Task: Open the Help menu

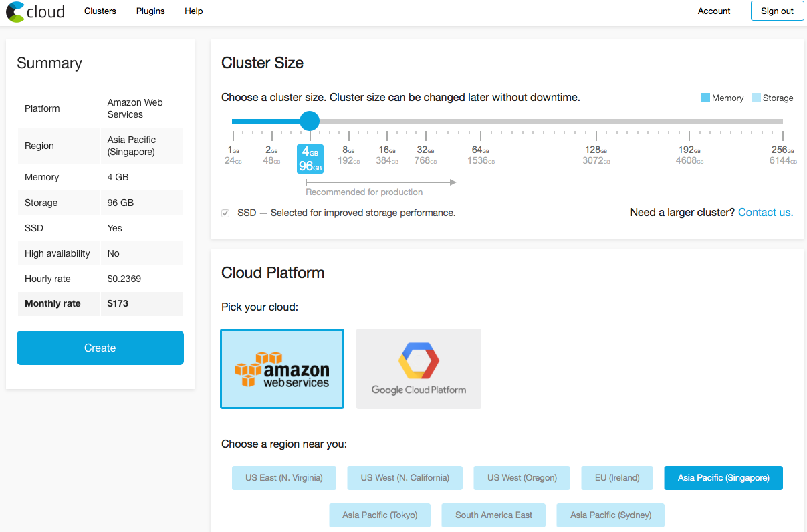Action: [194, 11]
